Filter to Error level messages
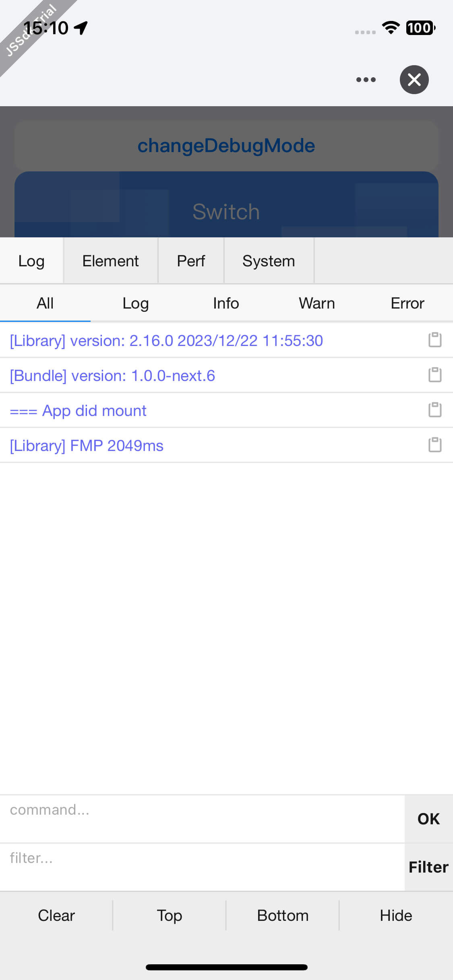Screen dimensions: 453x980 pos(407,303)
